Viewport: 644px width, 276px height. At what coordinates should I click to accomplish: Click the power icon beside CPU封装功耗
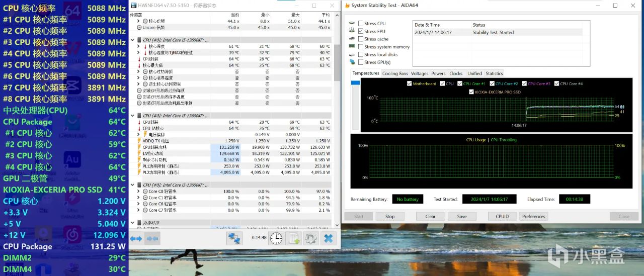(x=139, y=147)
